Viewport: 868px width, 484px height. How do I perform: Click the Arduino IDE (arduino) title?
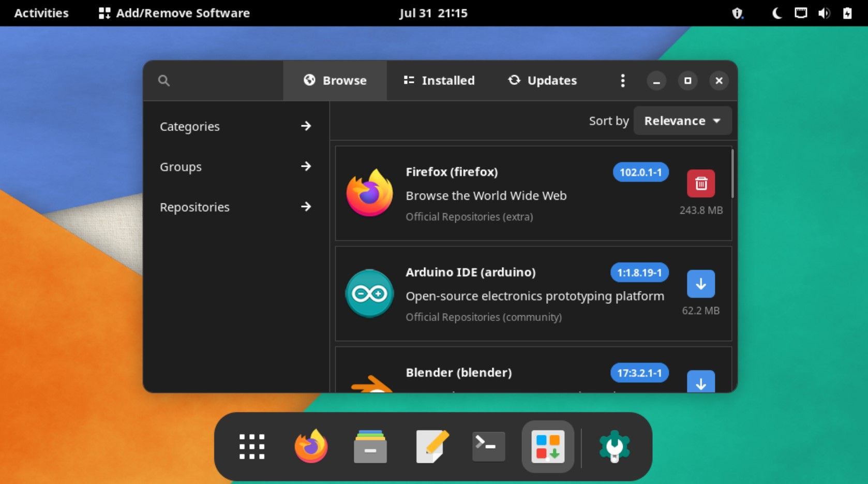[x=471, y=272]
